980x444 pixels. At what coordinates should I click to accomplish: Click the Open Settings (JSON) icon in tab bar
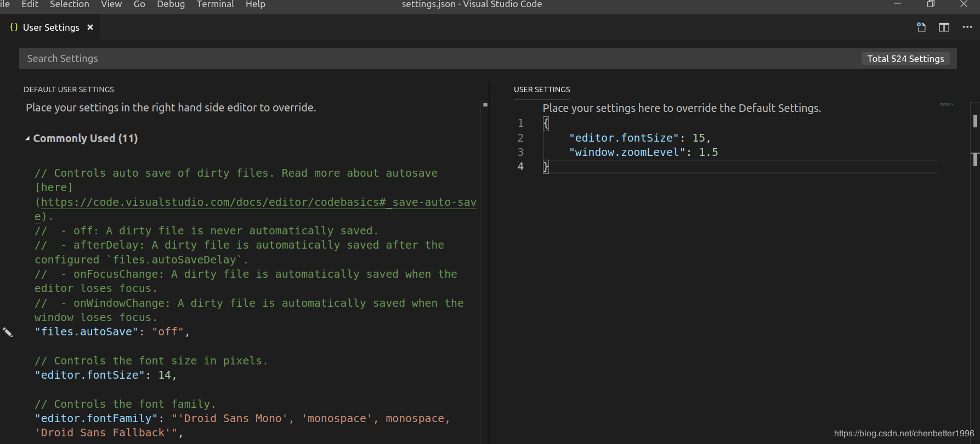point(921,27)
